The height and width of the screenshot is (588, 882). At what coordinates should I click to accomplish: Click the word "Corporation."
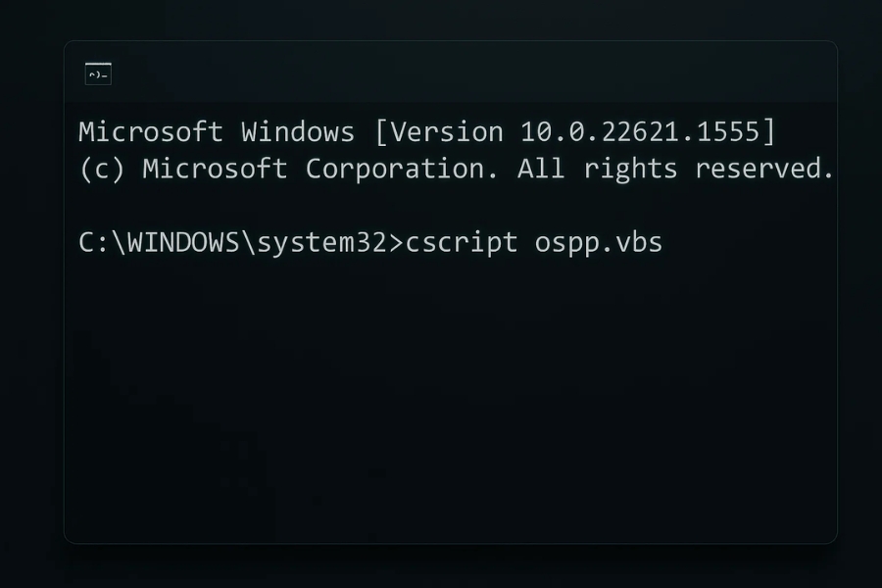click(x=402, y=170)
